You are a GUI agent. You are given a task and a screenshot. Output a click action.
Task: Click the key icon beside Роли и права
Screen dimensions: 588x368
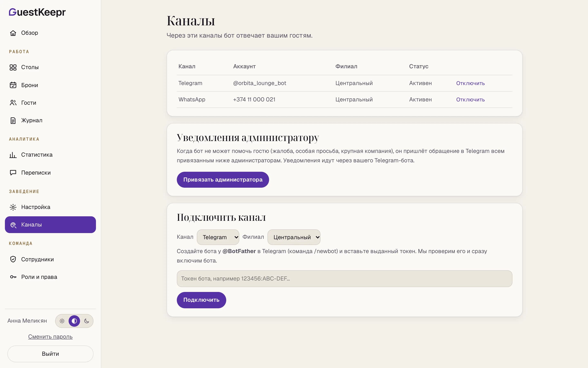[x=13, y=277]
